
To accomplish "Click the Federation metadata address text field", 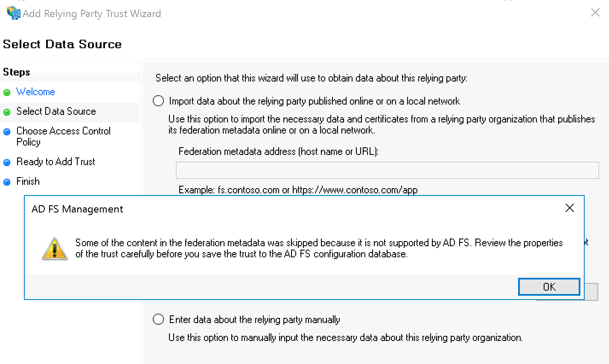I will 387,170.
